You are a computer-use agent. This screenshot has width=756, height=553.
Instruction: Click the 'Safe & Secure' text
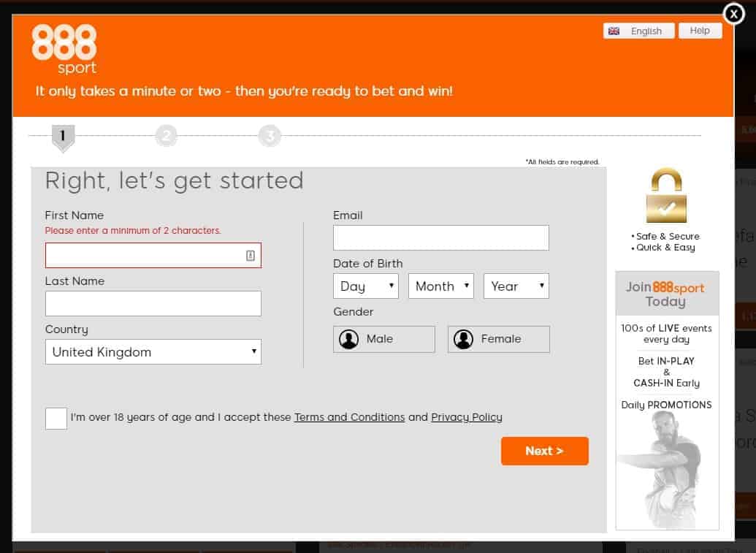pyautogui.click(x=668, y=236)
